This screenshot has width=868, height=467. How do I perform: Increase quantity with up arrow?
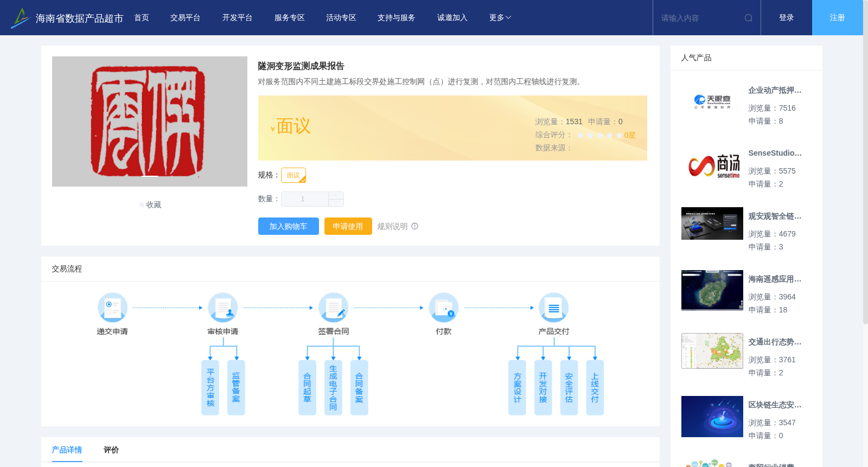336,195
